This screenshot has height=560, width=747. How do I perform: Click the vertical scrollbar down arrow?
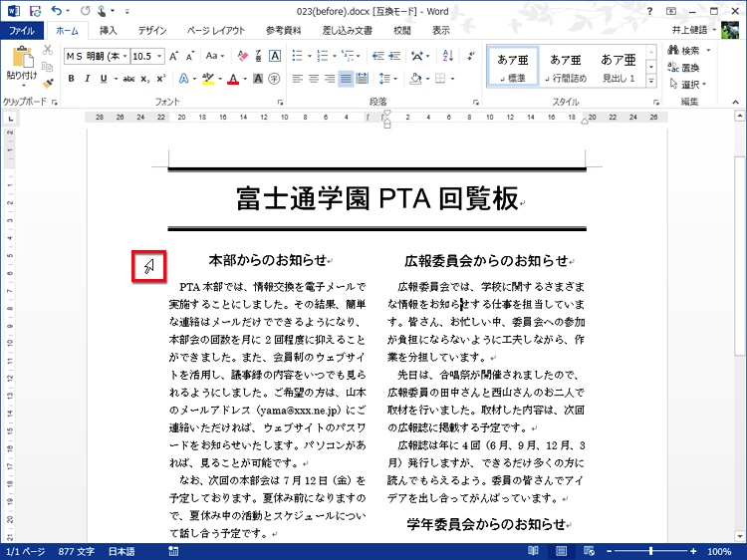(740, 536)
